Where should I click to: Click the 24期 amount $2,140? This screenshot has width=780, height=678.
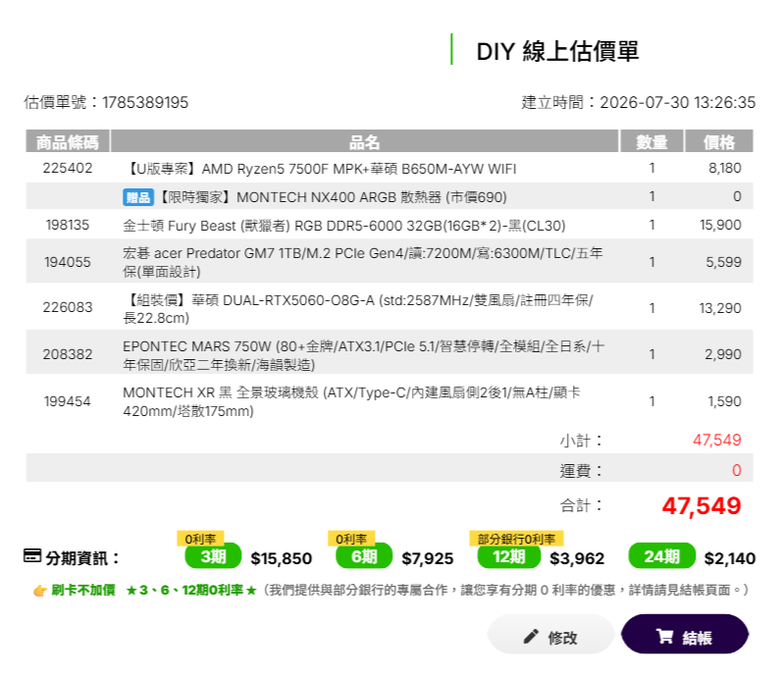730,559
